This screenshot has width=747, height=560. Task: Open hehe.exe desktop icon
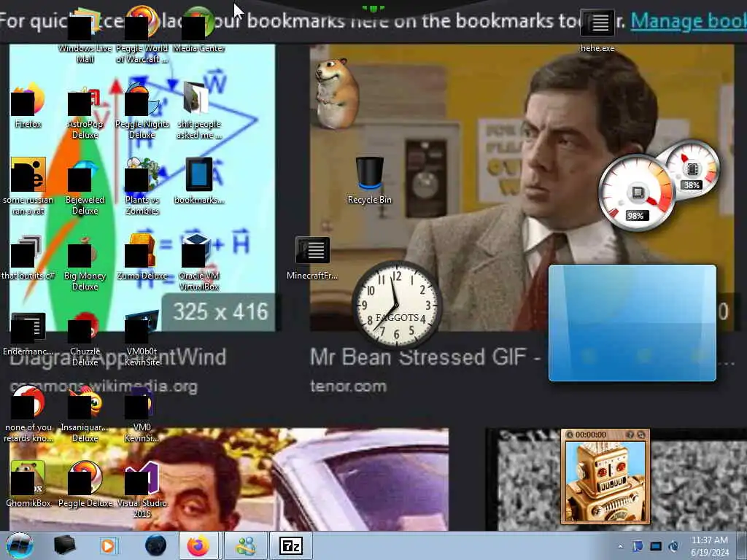(597, 29)
